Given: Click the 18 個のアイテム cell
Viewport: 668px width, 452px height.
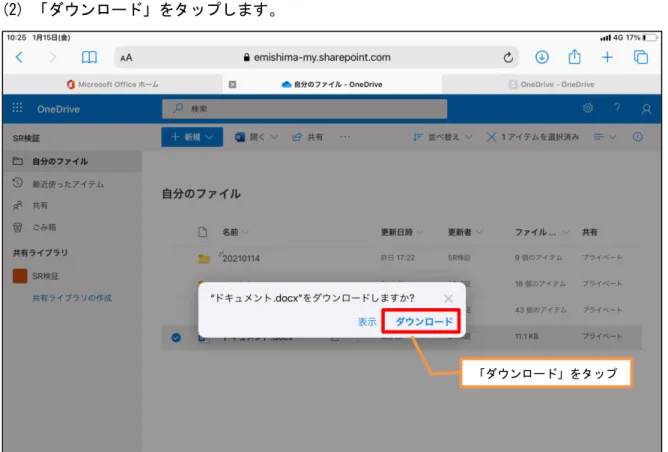Looking at the screenshot, I should point(540,284).
